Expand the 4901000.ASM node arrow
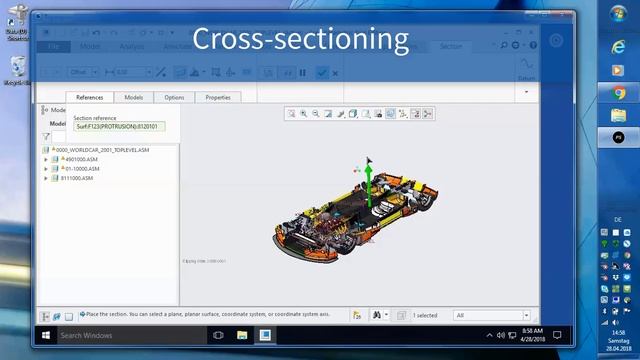Viewport: 640px width, 360px height. pyautogui.click(x=46, y=159)
